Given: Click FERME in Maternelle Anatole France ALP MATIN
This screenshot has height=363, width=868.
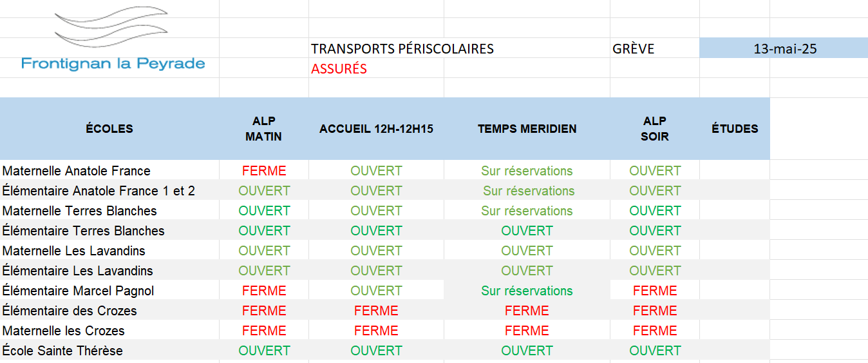Looking at the screenshot, I should 264,171.
